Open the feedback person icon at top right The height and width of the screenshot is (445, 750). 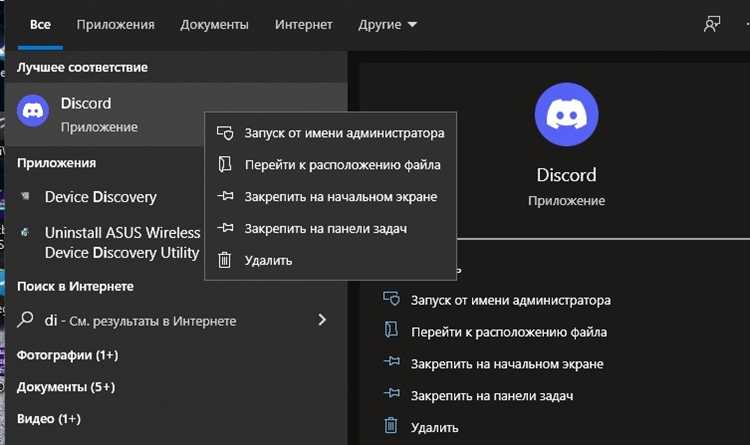pyautogui.click(x=712, y=24)
